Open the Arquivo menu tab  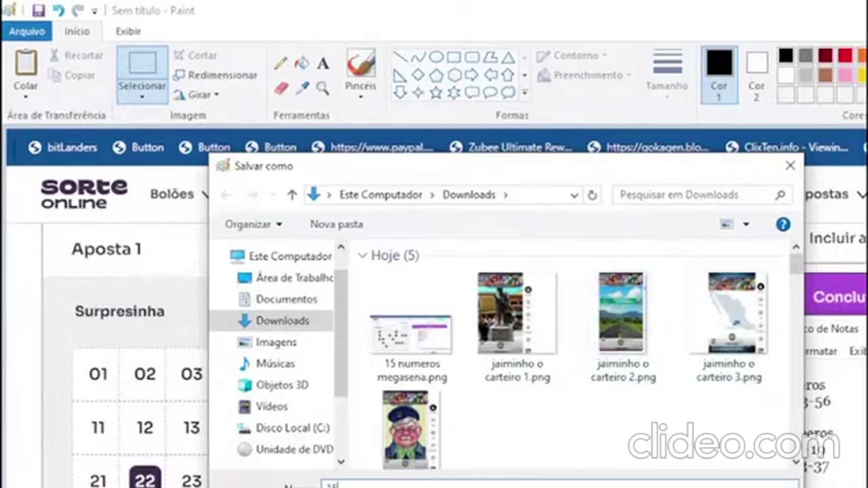(x=27, y=31)
